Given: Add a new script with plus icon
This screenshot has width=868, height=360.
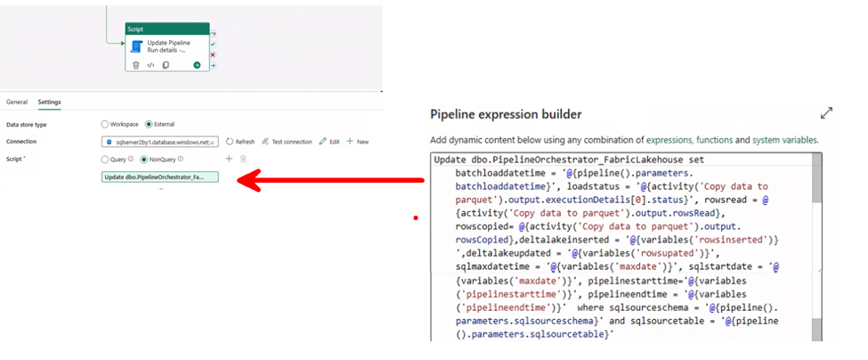Looking at the screenshot, I should click(x=229, y=159).
